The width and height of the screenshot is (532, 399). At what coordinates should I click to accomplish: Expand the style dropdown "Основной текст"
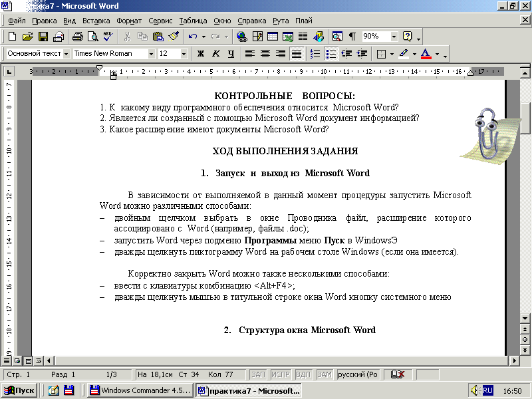pyautogui.click(x=66, y=54)
